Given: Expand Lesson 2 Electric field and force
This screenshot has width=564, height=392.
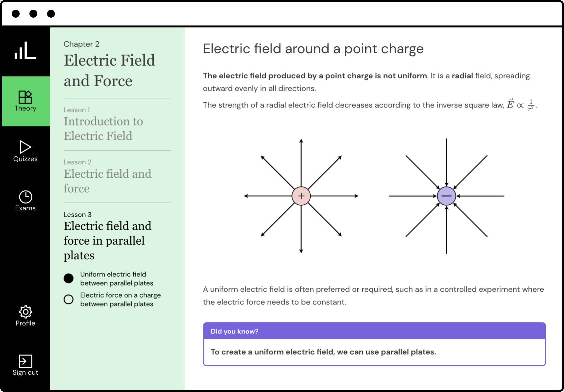Looking at the screenshot, I should 107,181.
